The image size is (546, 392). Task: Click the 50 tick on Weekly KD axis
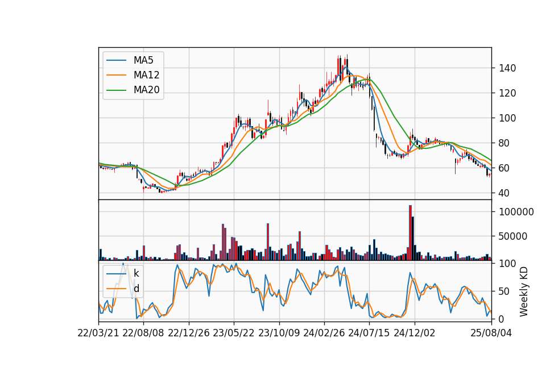coord(504,291)
